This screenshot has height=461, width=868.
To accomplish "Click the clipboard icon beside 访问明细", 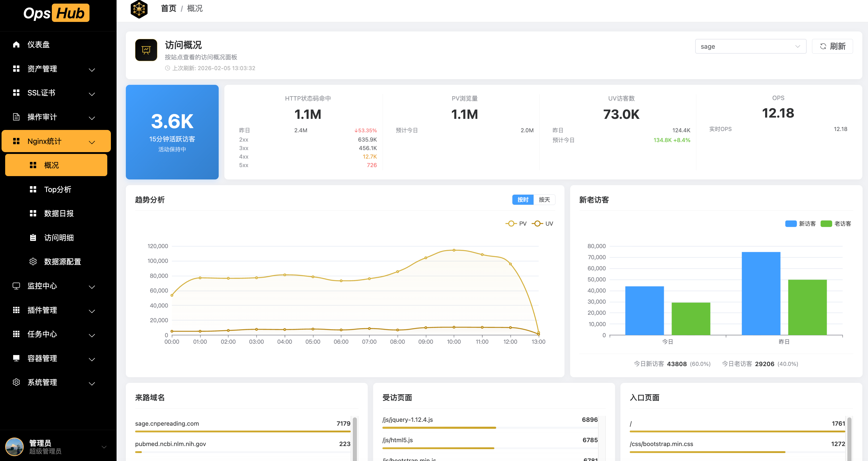I will click(x=33, y=237).
